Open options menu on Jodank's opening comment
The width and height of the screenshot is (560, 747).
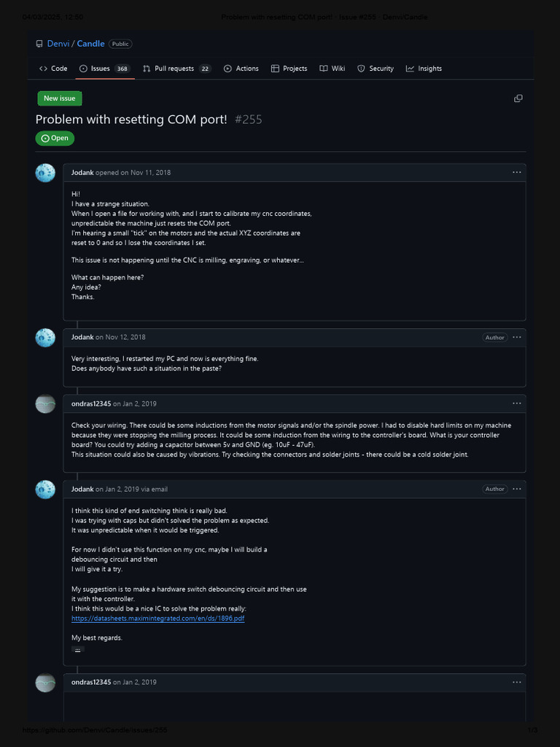pos(516,172)
